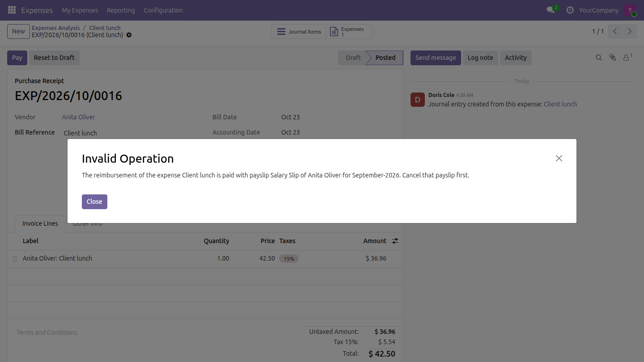Click the Amount column header
The width and height of the screenshot is (644, 362).
(375, 241)
